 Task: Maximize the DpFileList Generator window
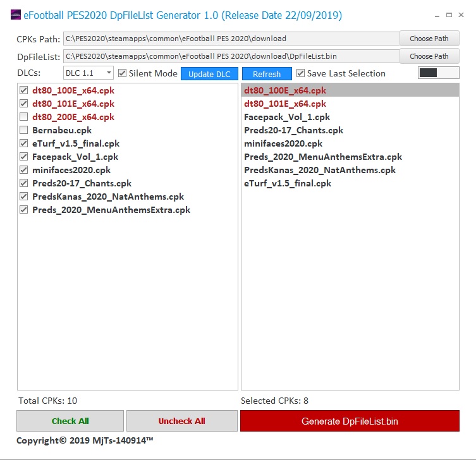pyautogui.click(x=449, y=15)
